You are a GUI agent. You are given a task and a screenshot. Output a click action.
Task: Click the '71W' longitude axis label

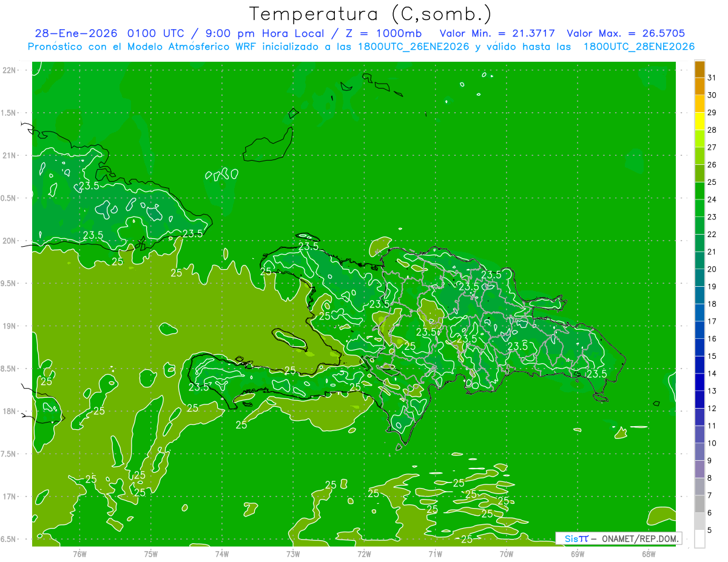click(435, 554)
